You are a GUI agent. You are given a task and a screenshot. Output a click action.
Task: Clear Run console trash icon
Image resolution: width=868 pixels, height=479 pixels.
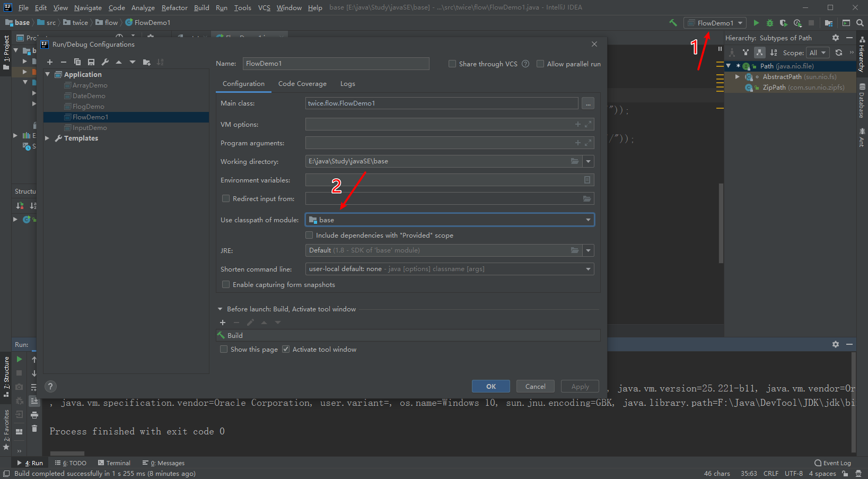(x=34, y=429)
